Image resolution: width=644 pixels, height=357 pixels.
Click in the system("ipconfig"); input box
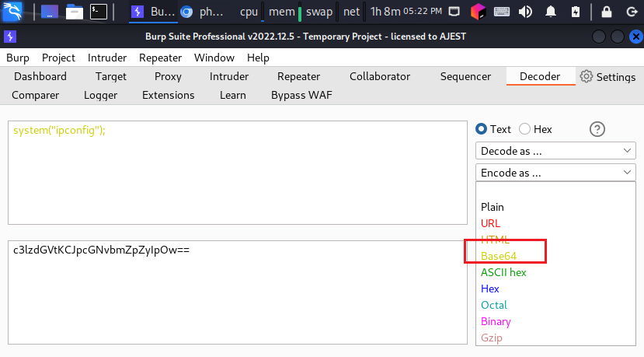[x=238, y=173]
